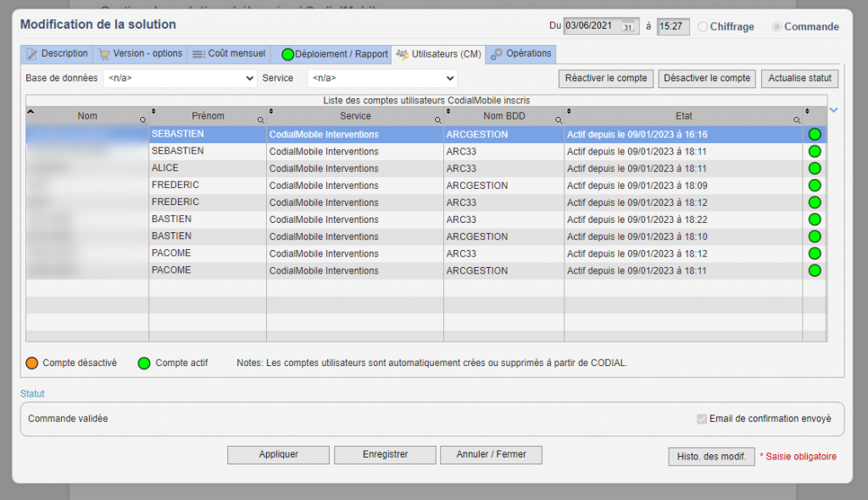Select the Chiffrage radio button
868x500 pixels.
703,26
